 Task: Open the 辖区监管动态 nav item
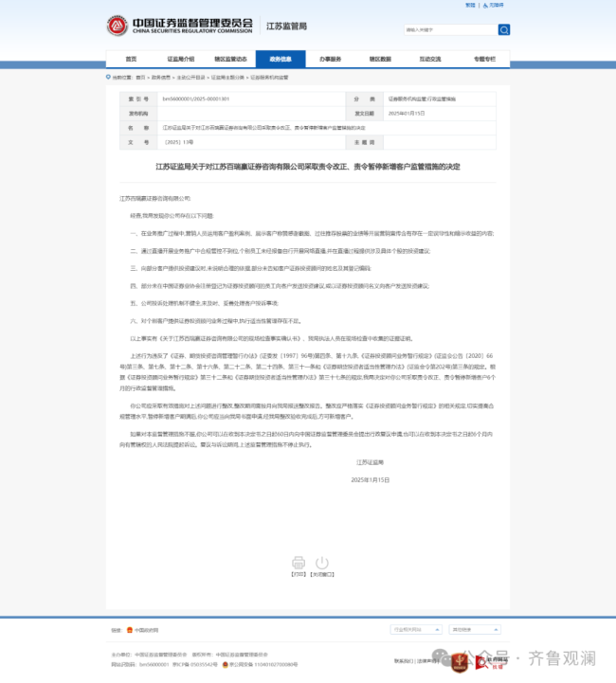(230, 59)
